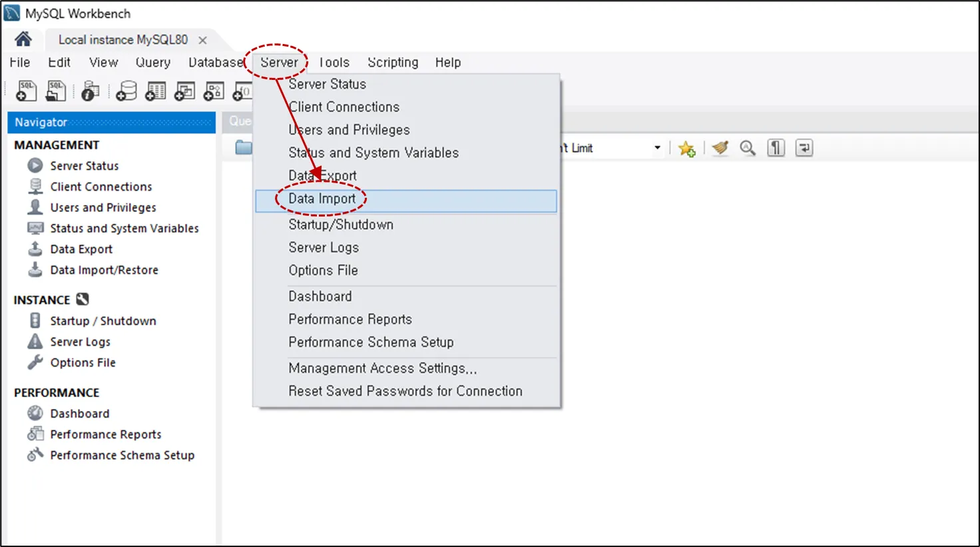Open the Tools menu
Image resolution: width=980 pixels, height=547 pixels.
pos(334,62)
